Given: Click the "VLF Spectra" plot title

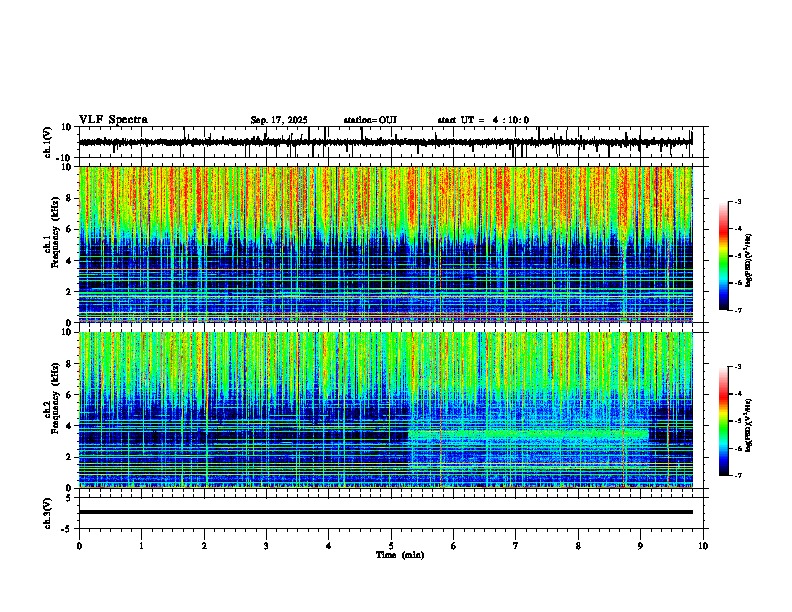Looking at the screenshot, I should point(113,120).
